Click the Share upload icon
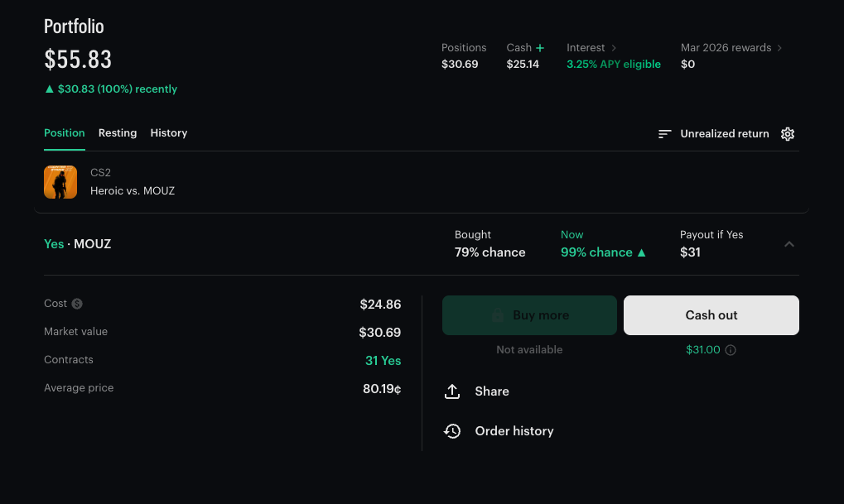This screenshot has width=844, height=504. [452, 391]
